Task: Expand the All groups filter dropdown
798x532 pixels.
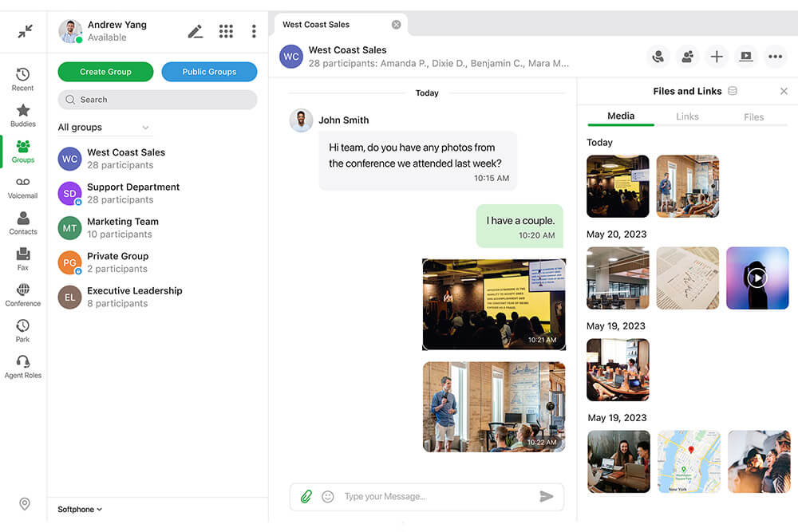Action: coord(104,127)
